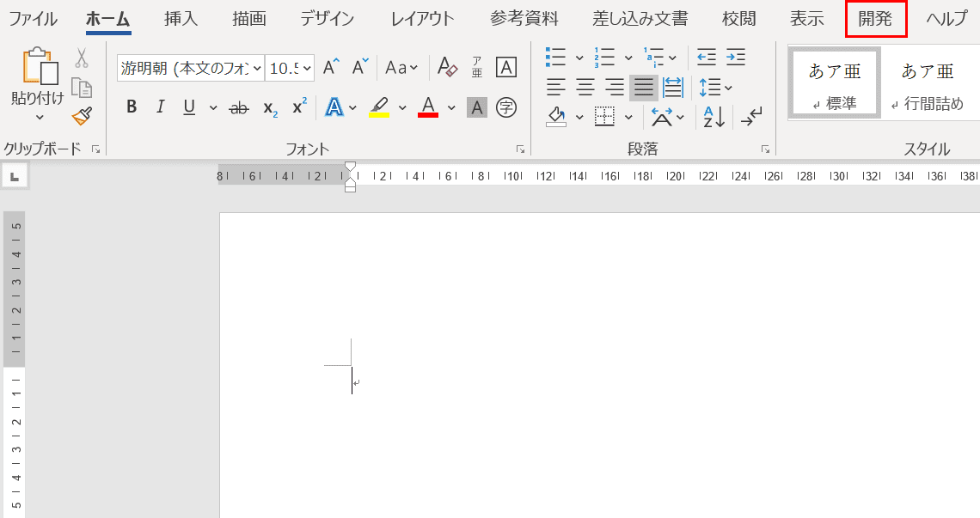The image size is (980, 518).
Task: Expand the font color dropdown arrow
Action: pos(451,107)
